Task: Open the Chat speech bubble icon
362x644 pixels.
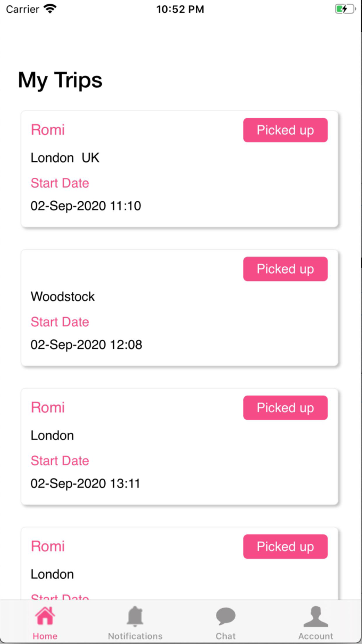Action: point(226,616)
